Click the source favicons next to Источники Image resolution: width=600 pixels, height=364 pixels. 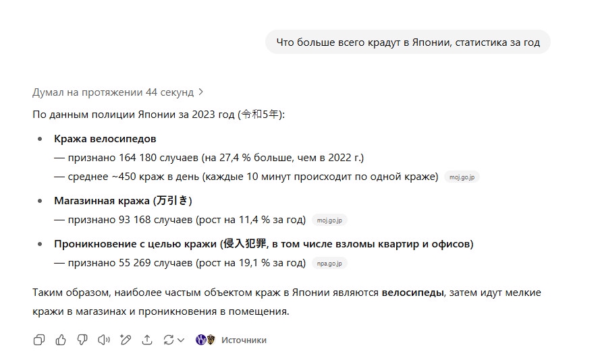[x=205, y=340]
